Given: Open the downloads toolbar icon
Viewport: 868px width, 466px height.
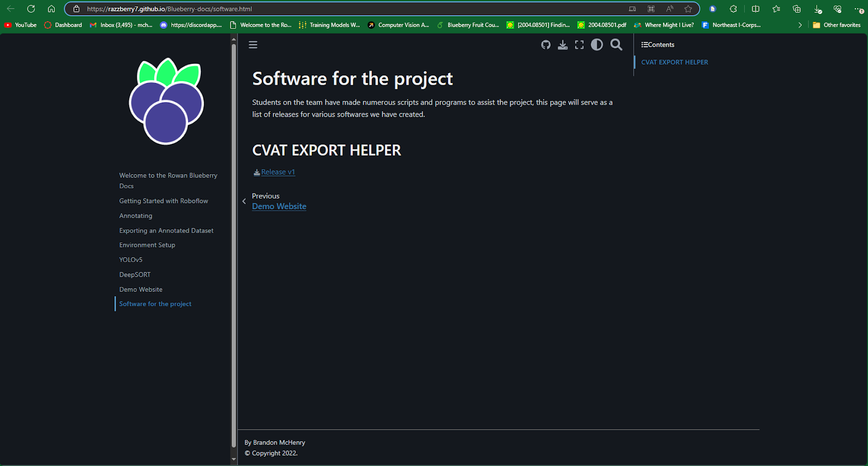Looking at the screenshot, I should tap(818, 9).
